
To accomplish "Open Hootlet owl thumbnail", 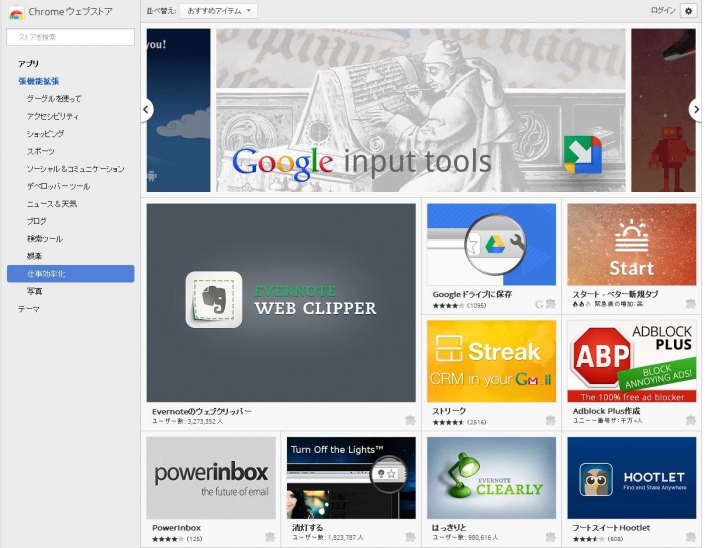I will (x=632, y=478).
